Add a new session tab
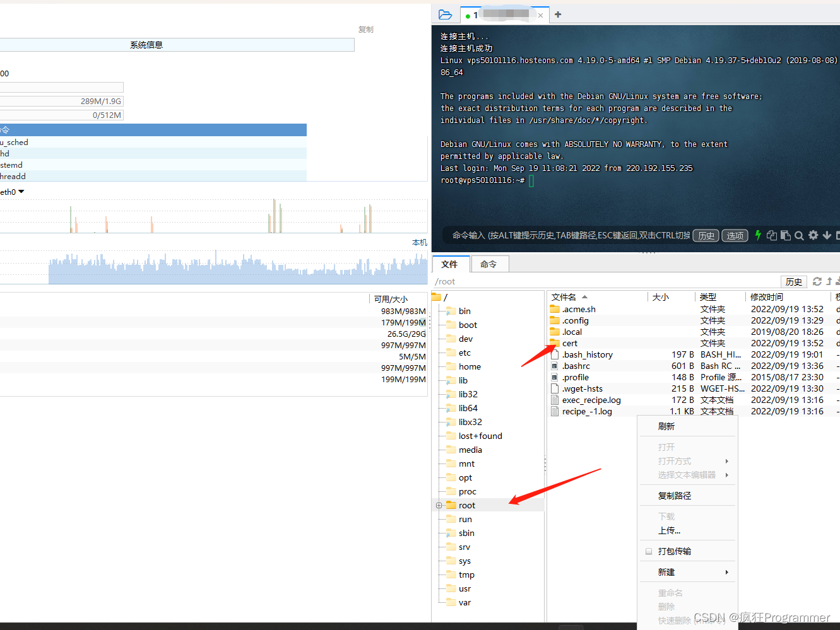Image resolution: width=840 pixels, height=630 pixels. click(558, 15)
